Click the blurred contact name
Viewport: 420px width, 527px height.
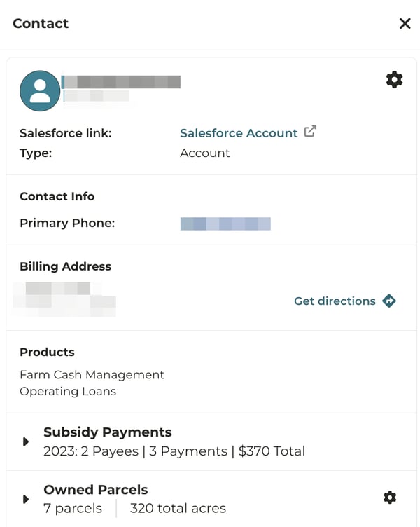click(x=121, y=82)
